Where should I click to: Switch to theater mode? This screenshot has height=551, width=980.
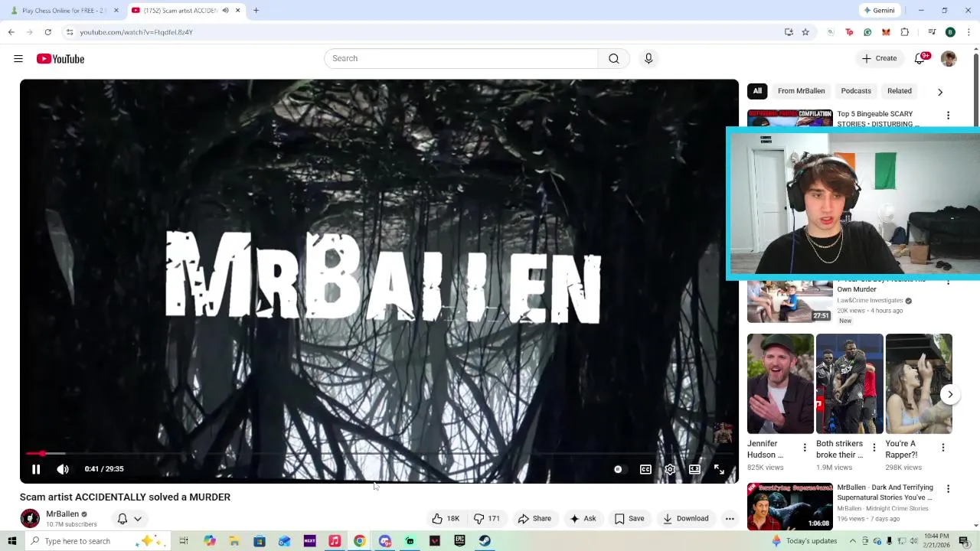click(694, 469)
